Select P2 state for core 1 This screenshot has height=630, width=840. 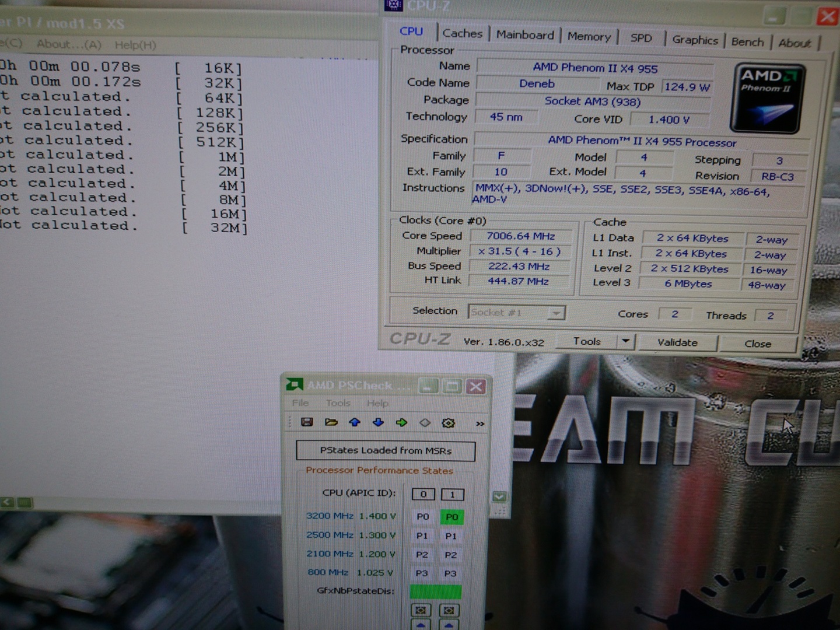[x=450, y=555]
